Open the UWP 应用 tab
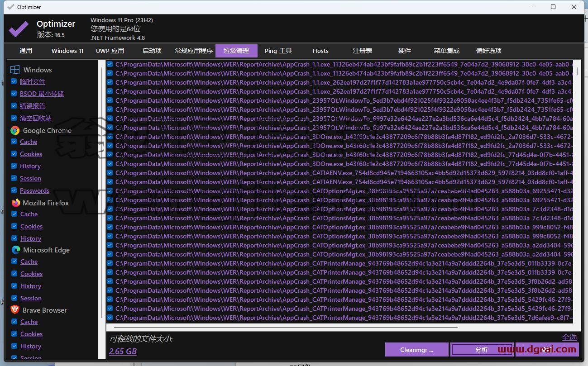This screenshot has width=588, height=366. (110, 51)
